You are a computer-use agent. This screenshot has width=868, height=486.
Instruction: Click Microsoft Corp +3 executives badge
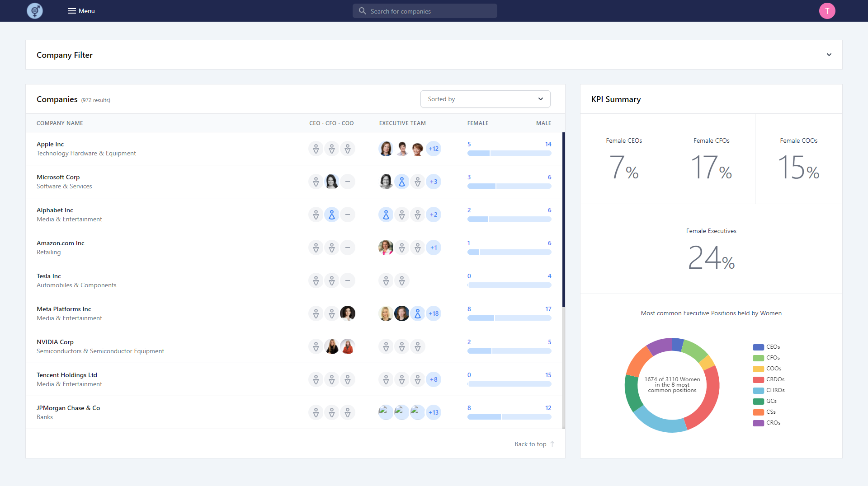click(x=434, y=182)
